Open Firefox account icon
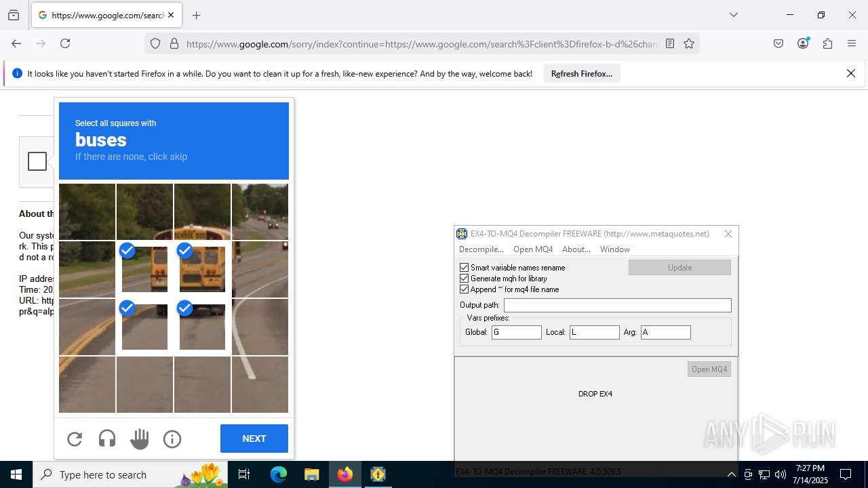Image resolution: width=868 pixels, height=488 pixels. click(x=803, y=43)
